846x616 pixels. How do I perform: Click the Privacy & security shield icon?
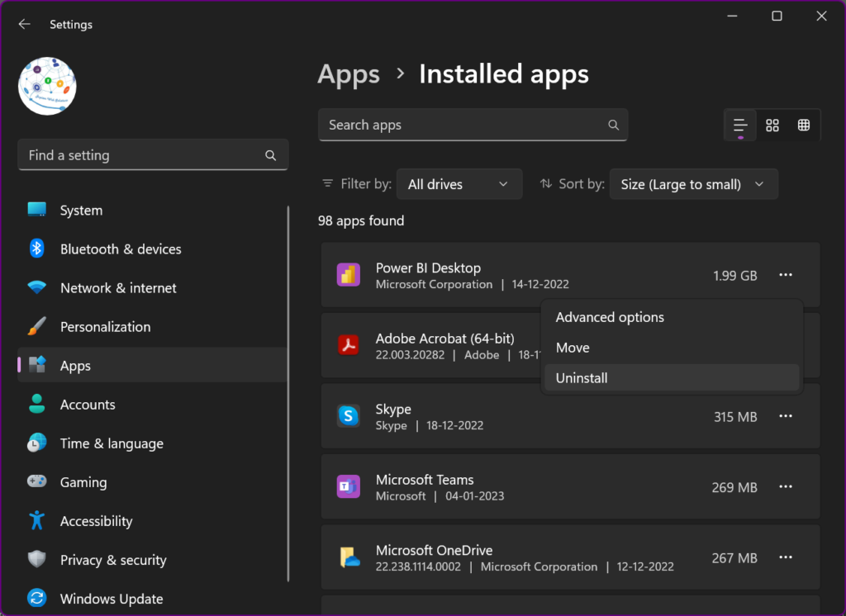(36, 559)
